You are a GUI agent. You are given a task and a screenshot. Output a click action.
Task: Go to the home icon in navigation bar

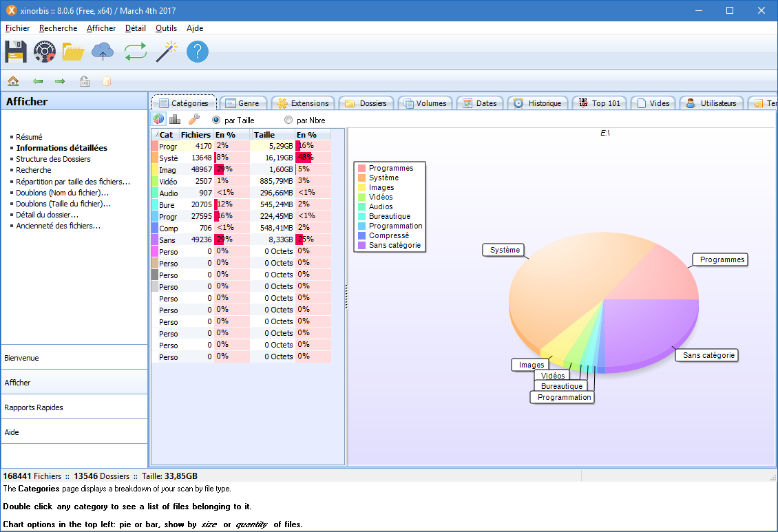pyautogui.click(x=13, y=81)
